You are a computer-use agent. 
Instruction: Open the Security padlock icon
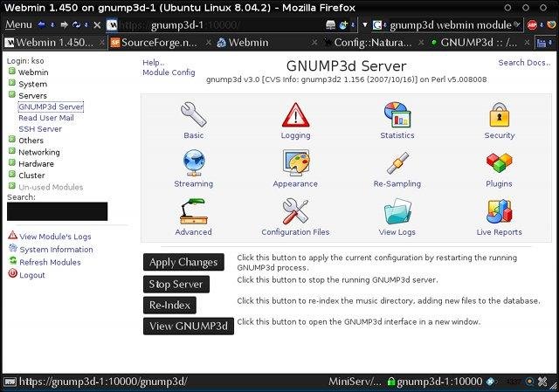[x=499, y=114]
